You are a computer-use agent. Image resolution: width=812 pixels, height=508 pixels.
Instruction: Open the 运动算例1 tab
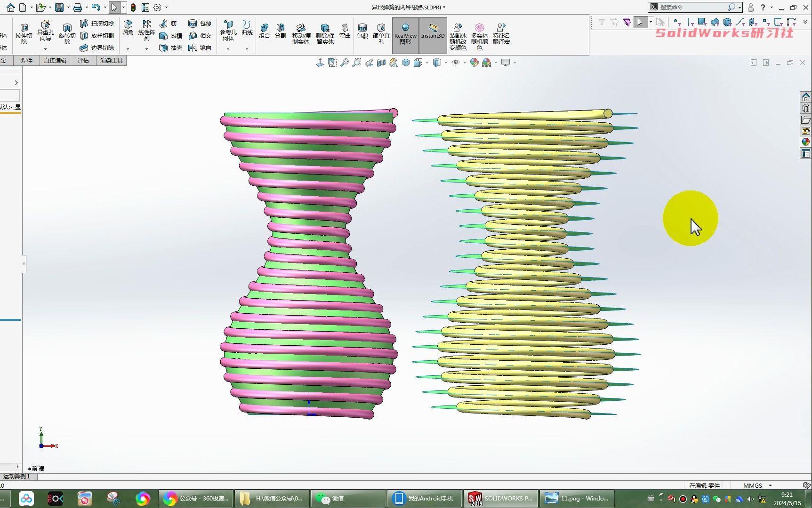pyautogui.click(x=17, y=476)
